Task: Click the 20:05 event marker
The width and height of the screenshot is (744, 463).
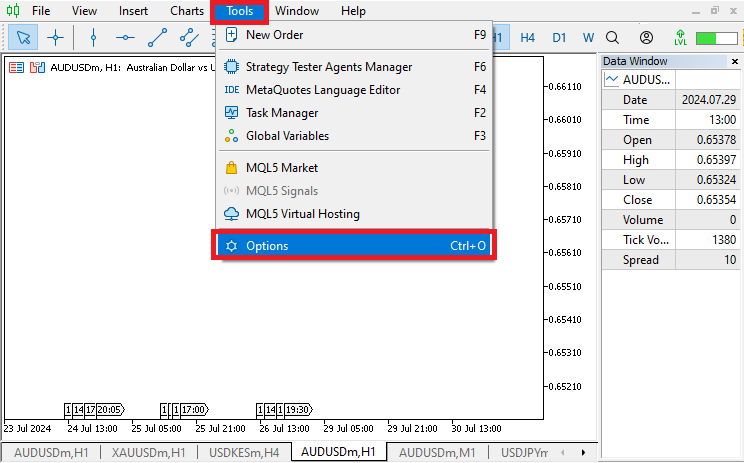Action: (x=110, y=409)
